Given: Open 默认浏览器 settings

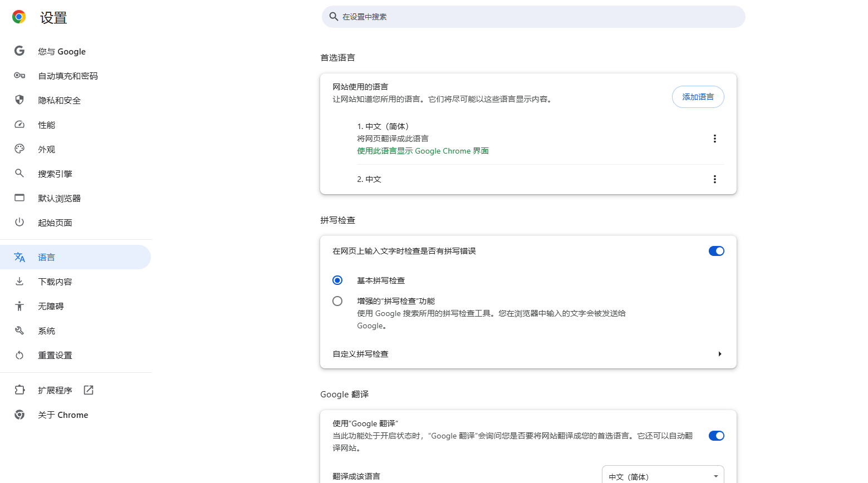Looking at the screenshot, I should 75,198.
